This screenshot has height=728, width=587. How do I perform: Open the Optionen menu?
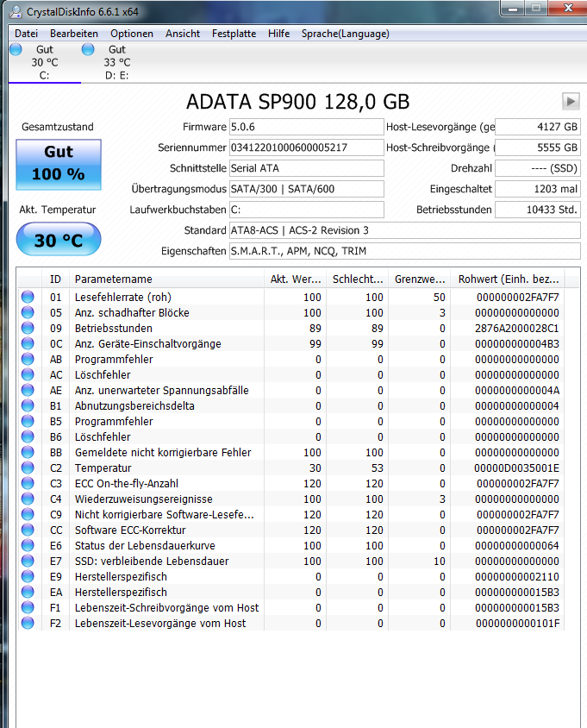(x=132, y=34)
